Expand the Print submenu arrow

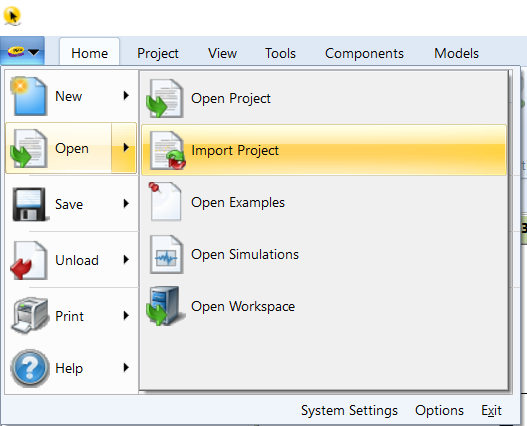coord(126,316)
